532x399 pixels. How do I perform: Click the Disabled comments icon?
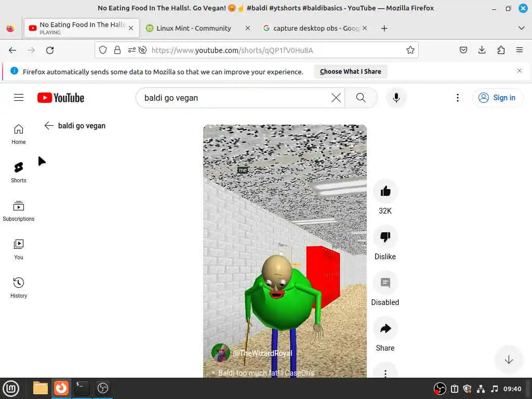tap(385, 283)
